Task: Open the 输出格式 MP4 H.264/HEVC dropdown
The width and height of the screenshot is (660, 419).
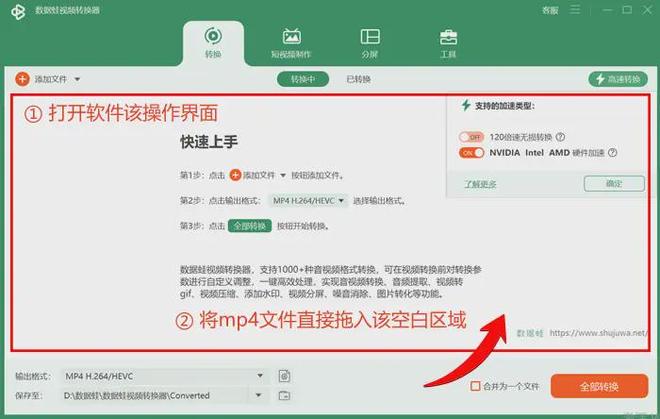Action: point(164,376)
